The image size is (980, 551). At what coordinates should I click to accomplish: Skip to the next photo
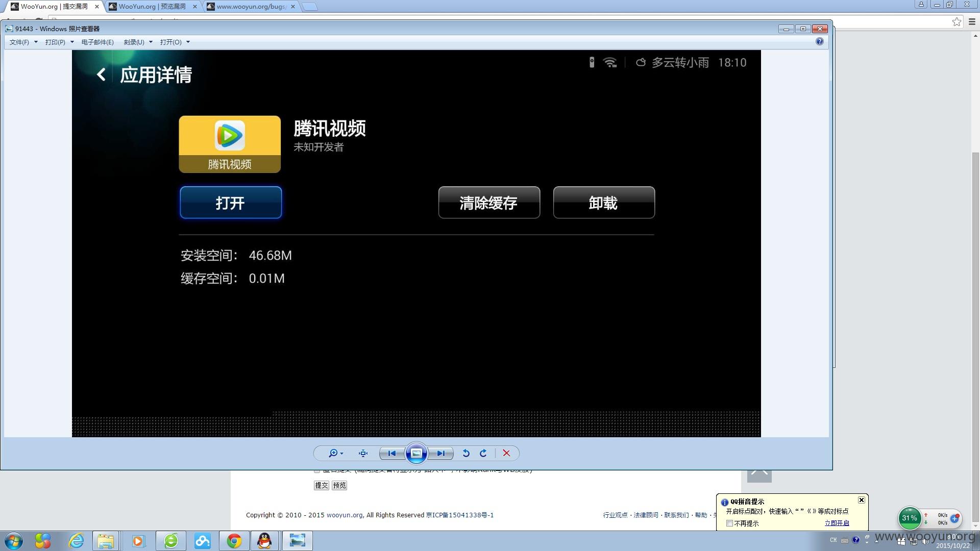pos(440,453)
